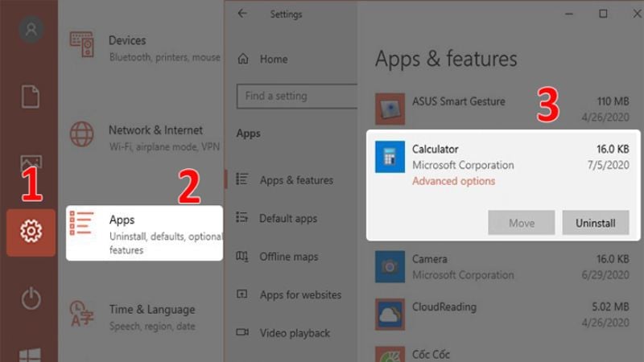Click the 5.02 MB size value

coord(610,306)
